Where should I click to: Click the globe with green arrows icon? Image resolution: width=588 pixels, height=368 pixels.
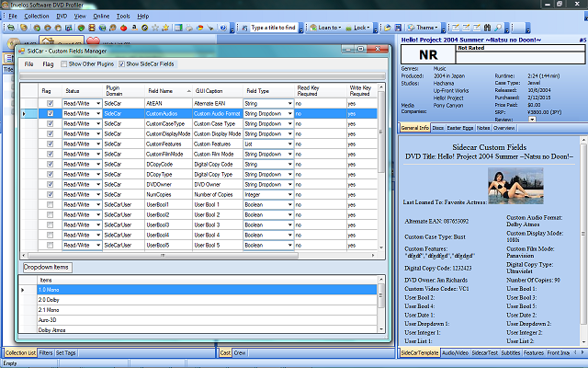(x=102, y=28)
